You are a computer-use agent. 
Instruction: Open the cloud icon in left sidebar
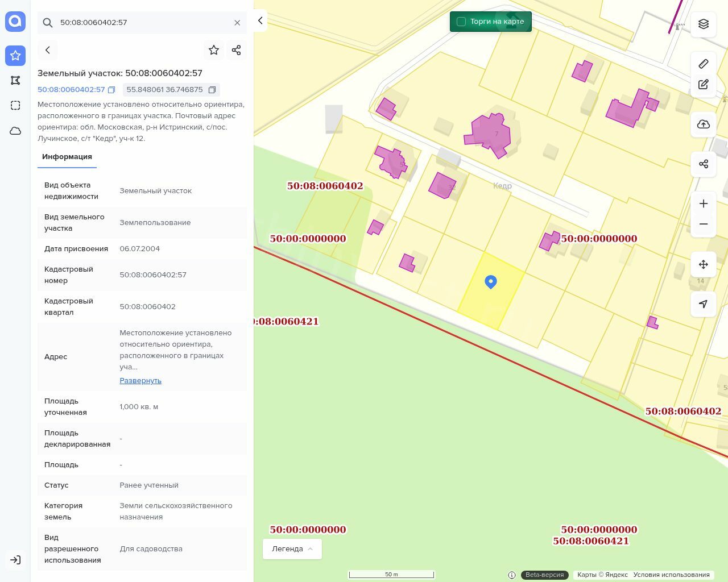15,131
